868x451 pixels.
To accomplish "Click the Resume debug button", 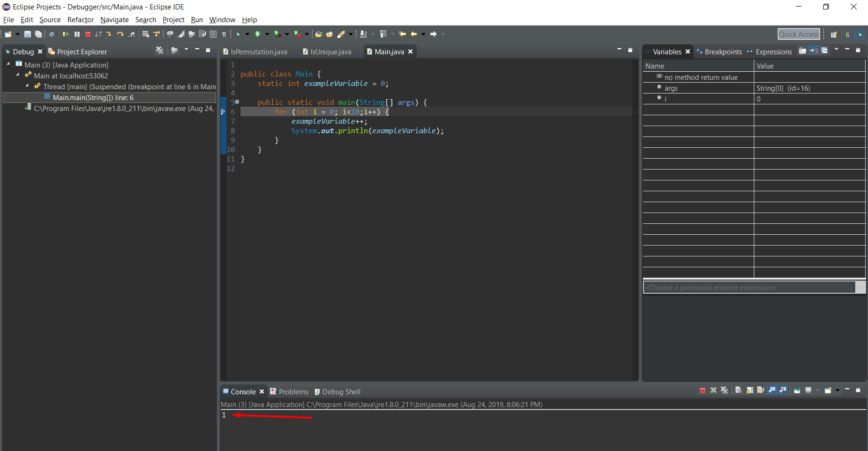I will 66,34.
